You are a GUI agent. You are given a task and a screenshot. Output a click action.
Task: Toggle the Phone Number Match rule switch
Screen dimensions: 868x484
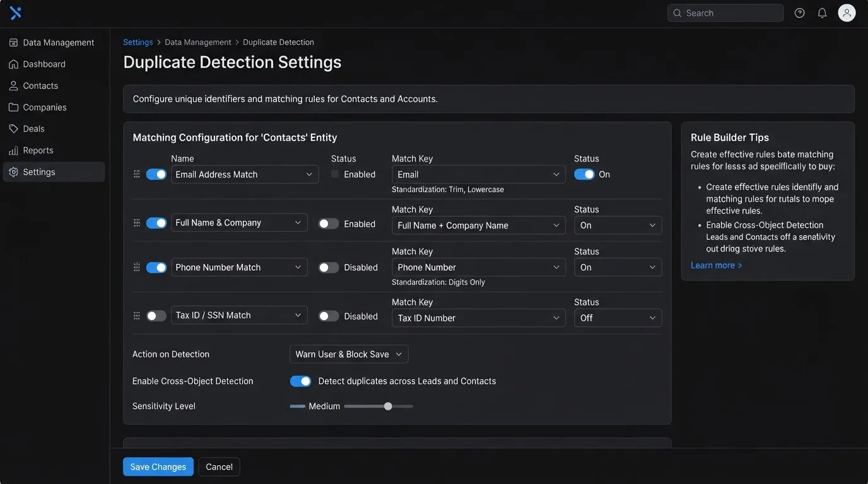pos(156,267)
